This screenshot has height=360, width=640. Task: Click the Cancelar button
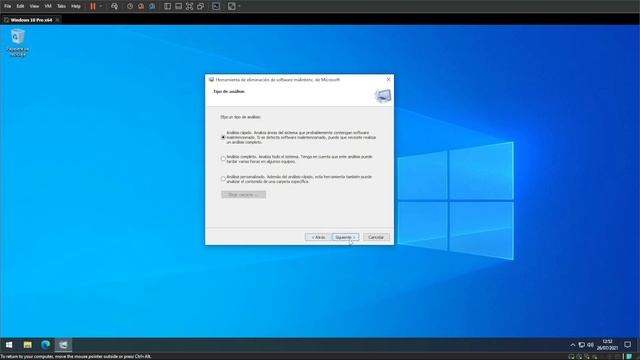(376, 237)
